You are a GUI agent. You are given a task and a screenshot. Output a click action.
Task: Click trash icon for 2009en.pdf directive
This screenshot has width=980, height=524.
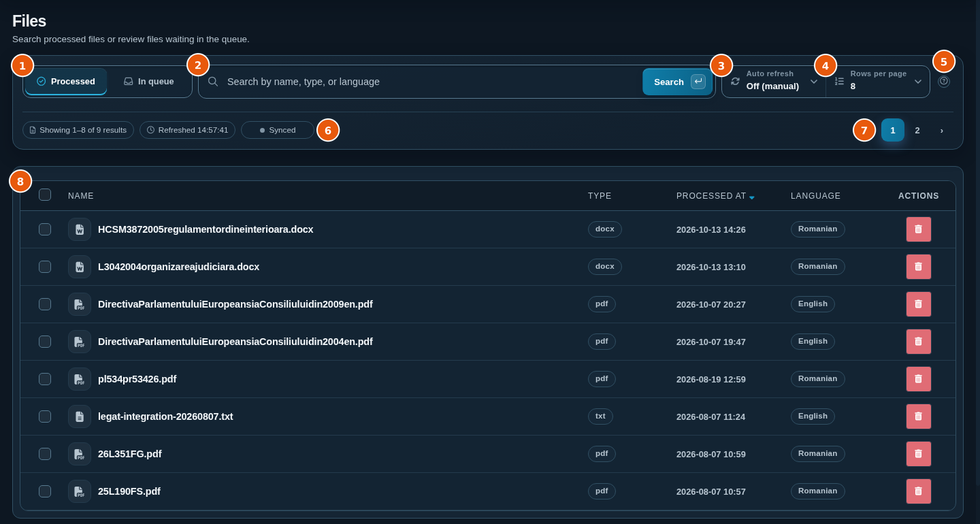coord(918,304)
